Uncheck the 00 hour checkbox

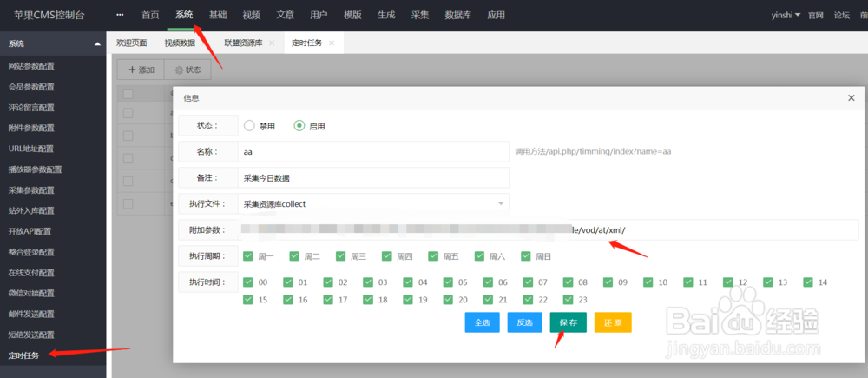248,282
